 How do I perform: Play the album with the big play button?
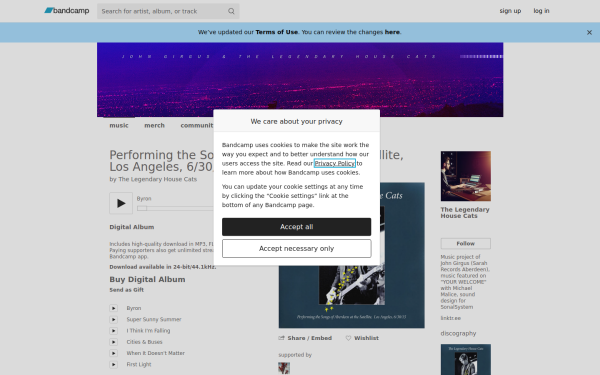coord(121,203)
